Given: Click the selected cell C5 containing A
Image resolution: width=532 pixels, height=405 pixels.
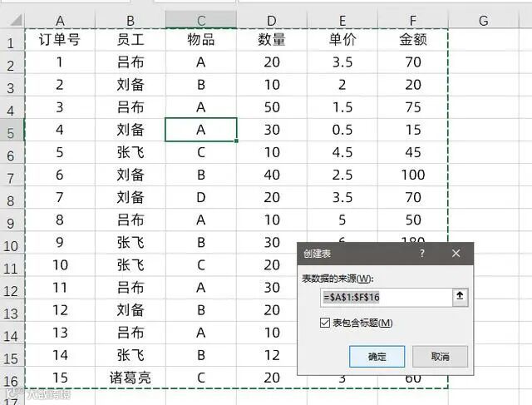Looking at the screenshot, I should pos(201,130).
